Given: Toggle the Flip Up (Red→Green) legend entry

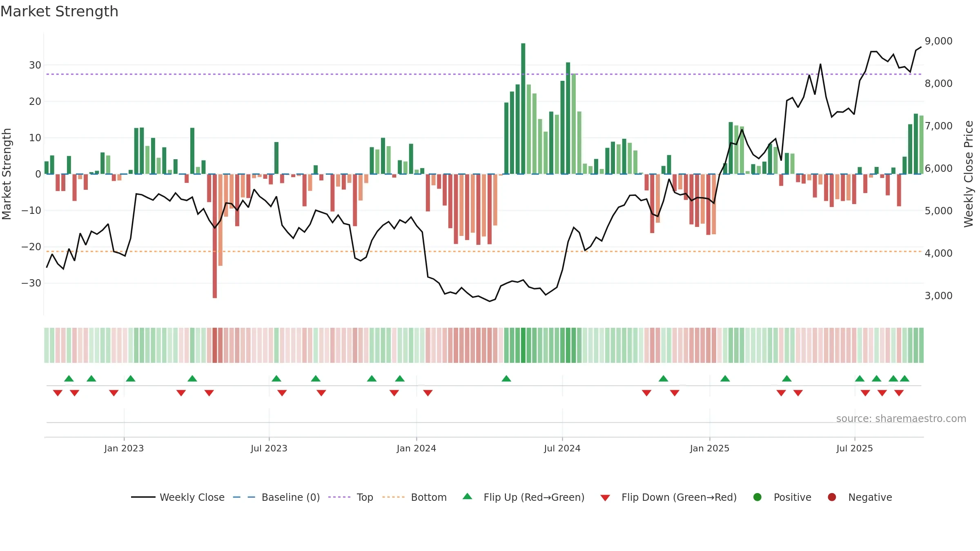Looking at the screenshot, I should tap(523, 497).
